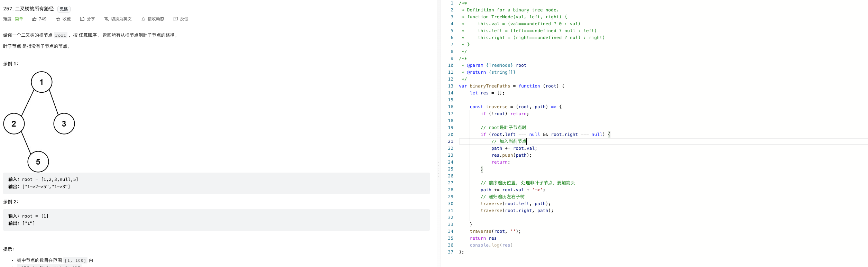Click editor line number 21
Viewport: 868px width, 267px height.
tap(451, 141)
